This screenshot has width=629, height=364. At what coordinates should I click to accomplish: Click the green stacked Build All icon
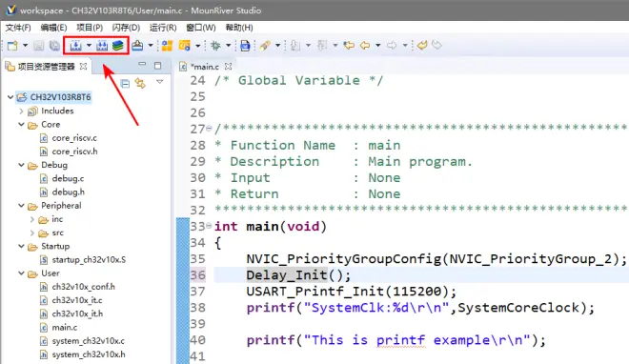(x=117, y=46)
